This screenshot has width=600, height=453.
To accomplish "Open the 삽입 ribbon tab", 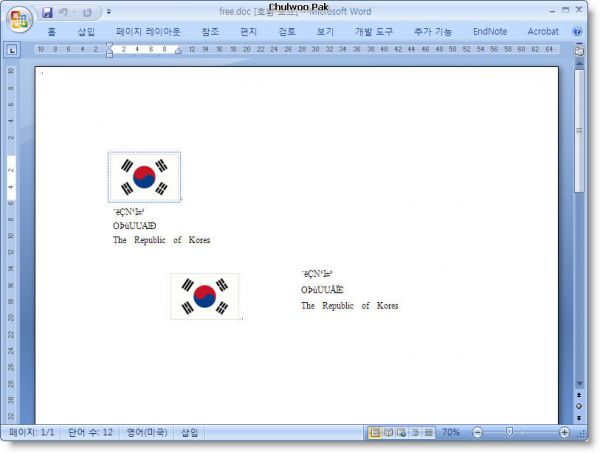I will pyautogui.click(x=86, y=32).
